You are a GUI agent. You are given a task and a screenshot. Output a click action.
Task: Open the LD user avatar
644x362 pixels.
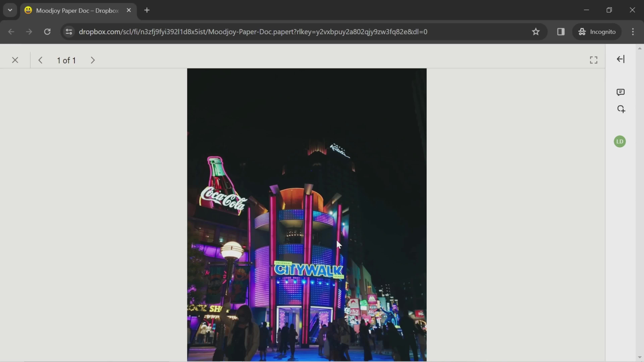coord(620,141)
